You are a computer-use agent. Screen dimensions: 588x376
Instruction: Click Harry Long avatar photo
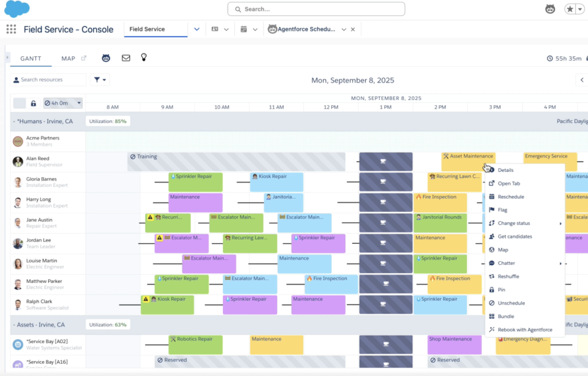tap(18, 202)
